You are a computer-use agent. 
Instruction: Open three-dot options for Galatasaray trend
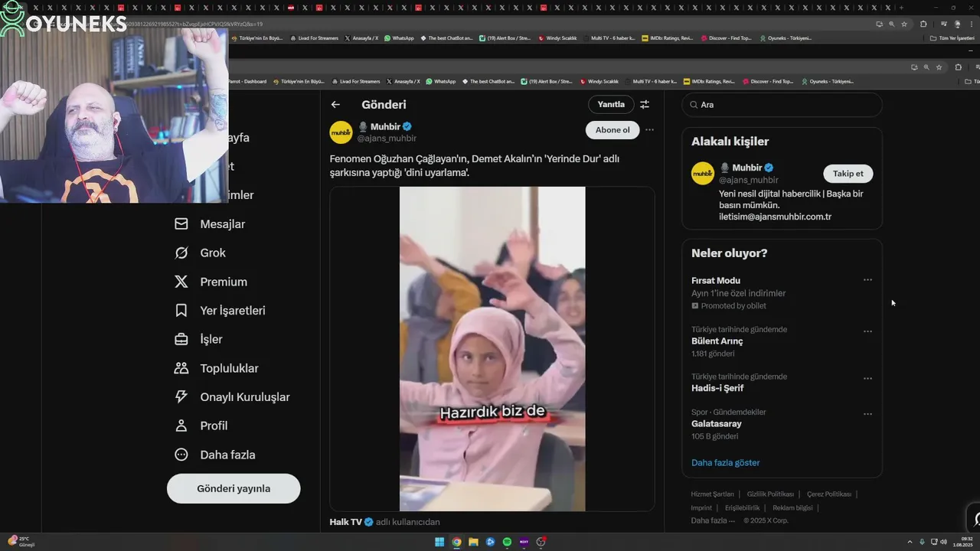[867, 414]
